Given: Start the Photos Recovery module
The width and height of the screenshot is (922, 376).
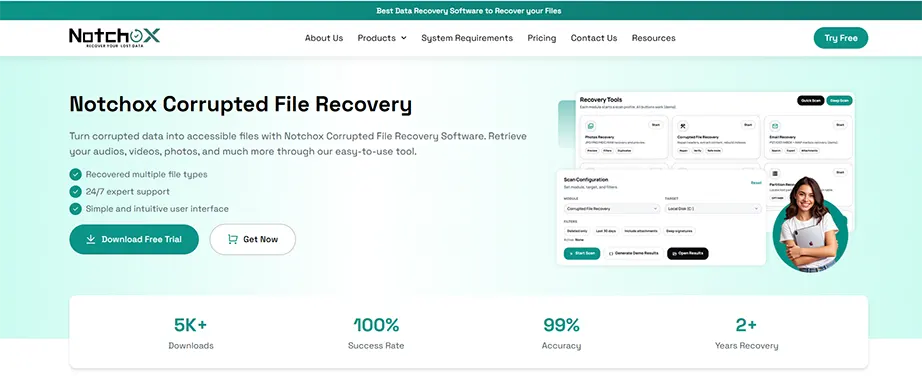Looking at the screenshot, I should [x=656, y=125].
